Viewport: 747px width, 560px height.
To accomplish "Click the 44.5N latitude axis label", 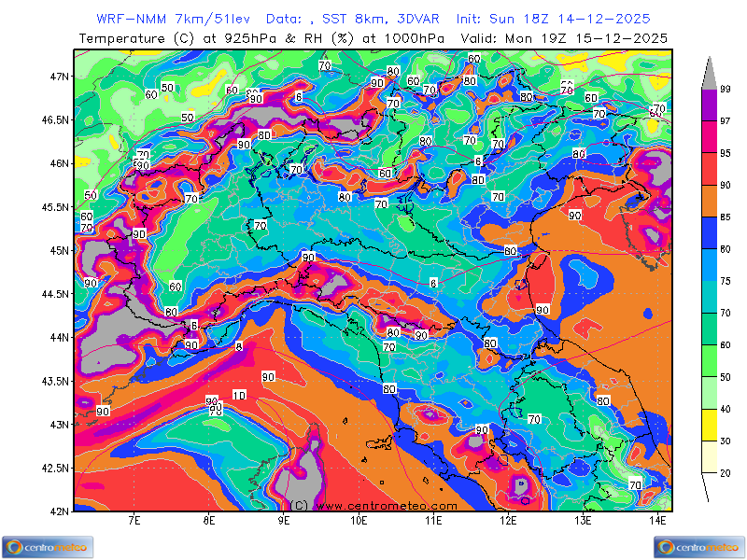I will [x=55, y=294].
